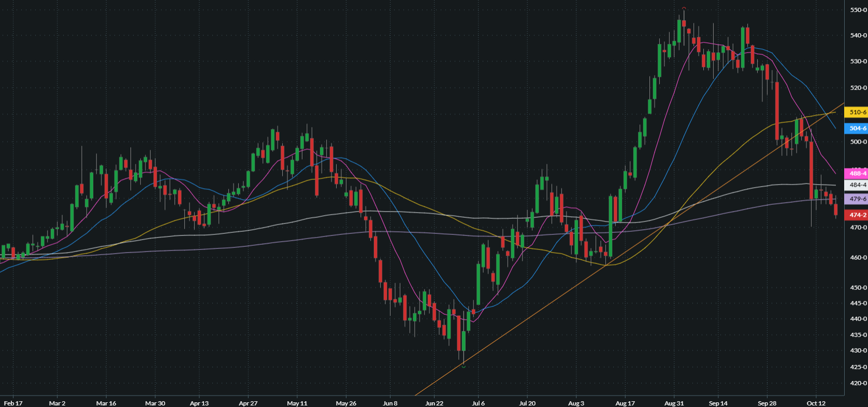Click the Oct 12 date label

tap(816, 403)
